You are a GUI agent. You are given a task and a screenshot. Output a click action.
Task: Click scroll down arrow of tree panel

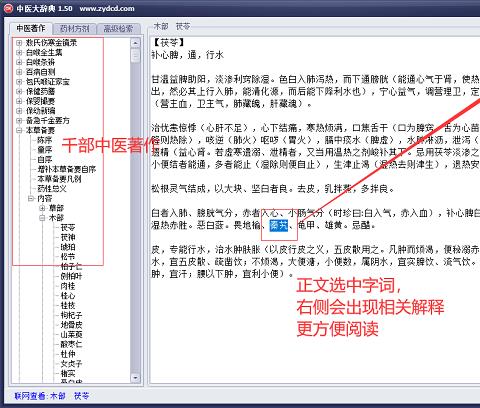pyautogui.click(x=135, y=378)
